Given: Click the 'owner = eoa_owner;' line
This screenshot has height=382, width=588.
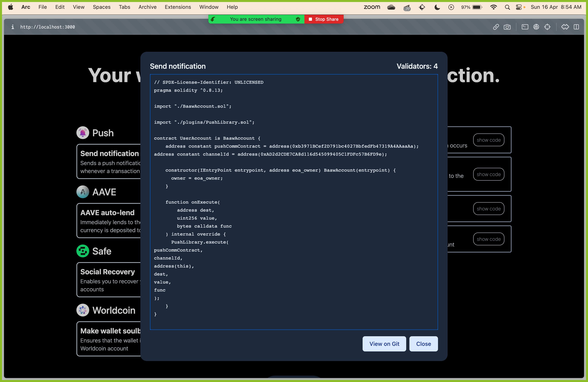Looking at the screenshot, I should click(197, 178).
